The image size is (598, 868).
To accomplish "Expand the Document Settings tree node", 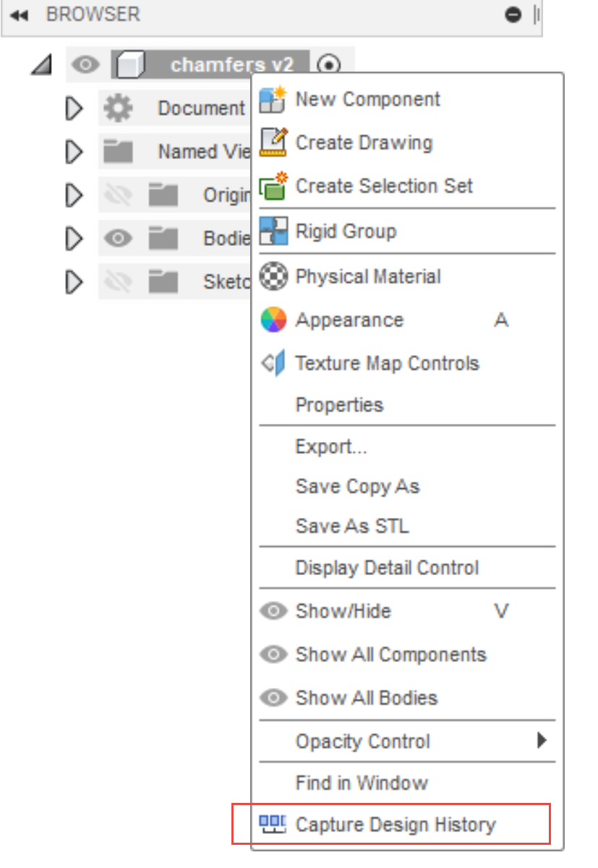I will [x=74, y=109].
